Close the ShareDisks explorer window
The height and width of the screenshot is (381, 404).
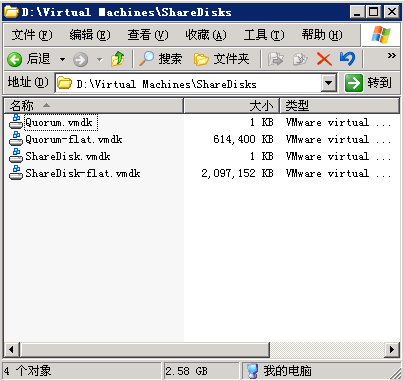click(x=392, y=12)
